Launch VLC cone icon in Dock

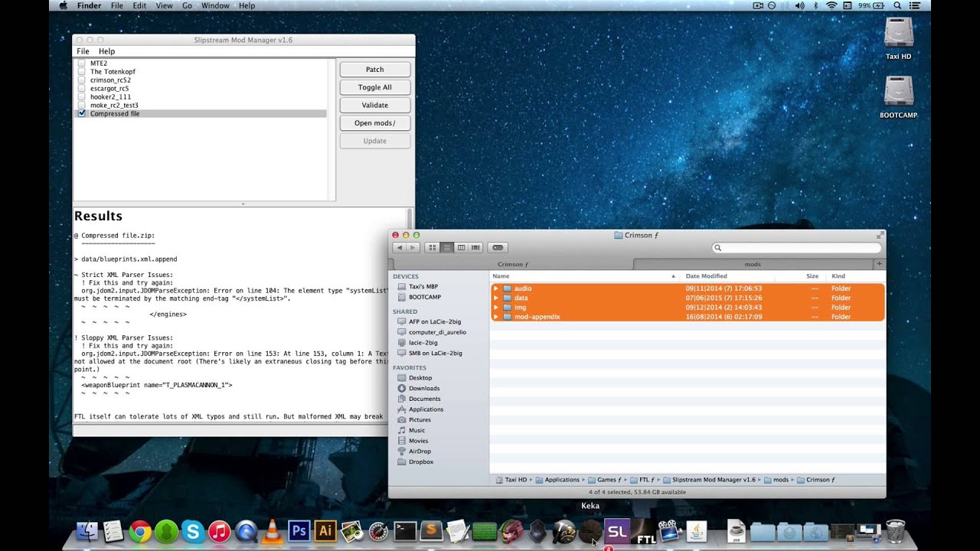point(273,531)
